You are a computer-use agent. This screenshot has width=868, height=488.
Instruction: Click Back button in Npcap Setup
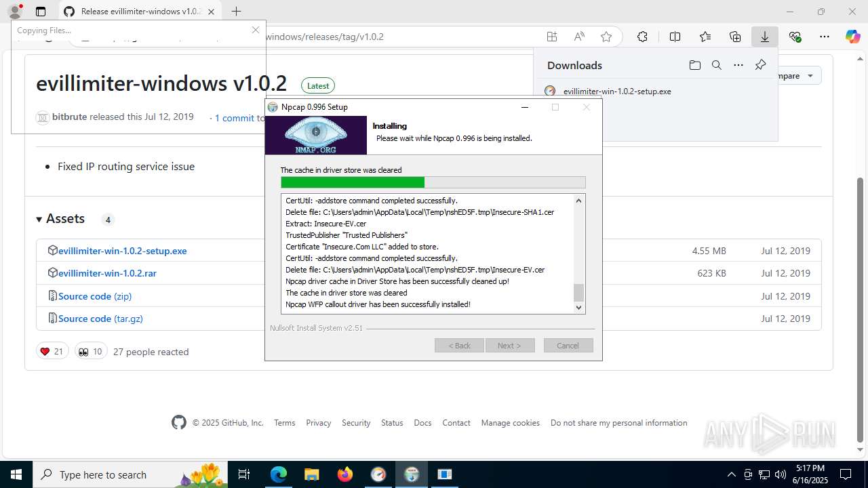click(459, 346)
